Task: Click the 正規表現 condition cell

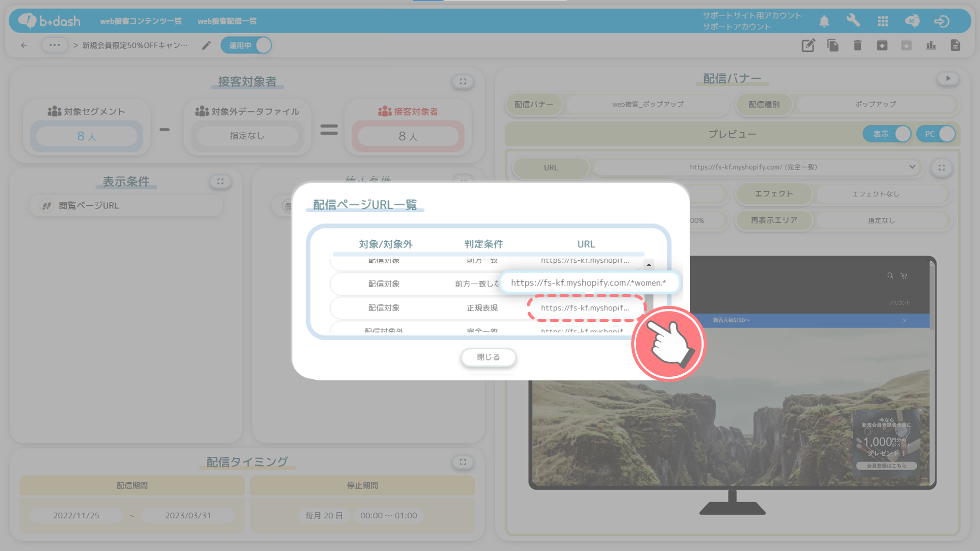Action: click(x=482, y=308)
